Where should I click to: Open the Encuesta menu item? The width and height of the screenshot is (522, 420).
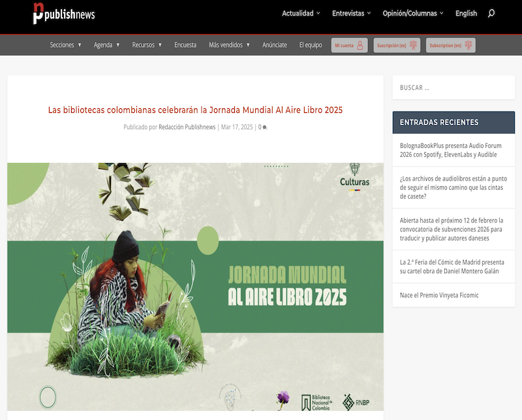coord(185,45)
